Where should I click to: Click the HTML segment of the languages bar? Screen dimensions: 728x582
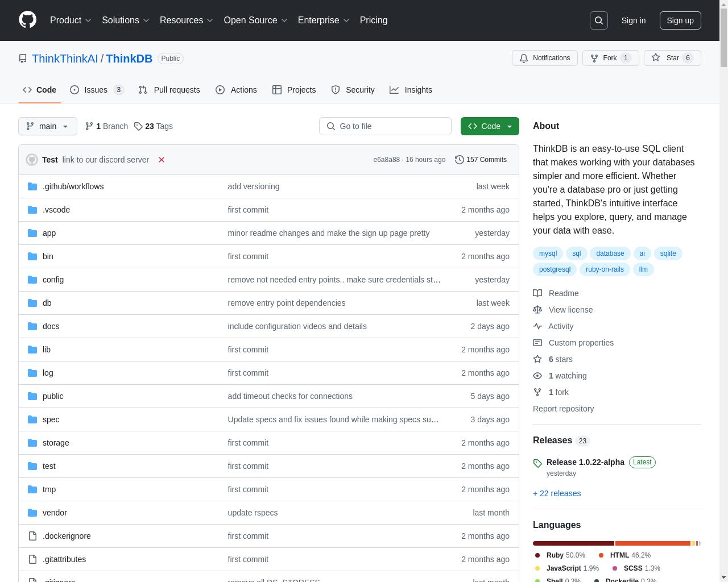pyautogui.click(x=653, y=543)
